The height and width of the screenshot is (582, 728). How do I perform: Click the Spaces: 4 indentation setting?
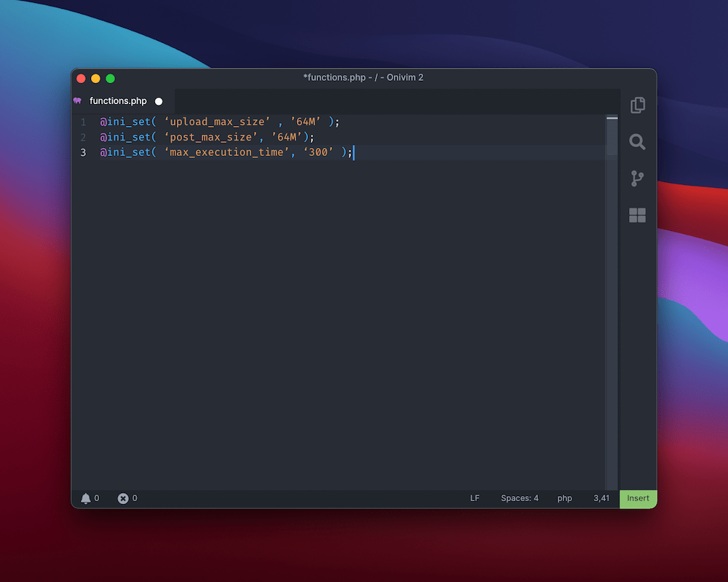coord(519,498)
